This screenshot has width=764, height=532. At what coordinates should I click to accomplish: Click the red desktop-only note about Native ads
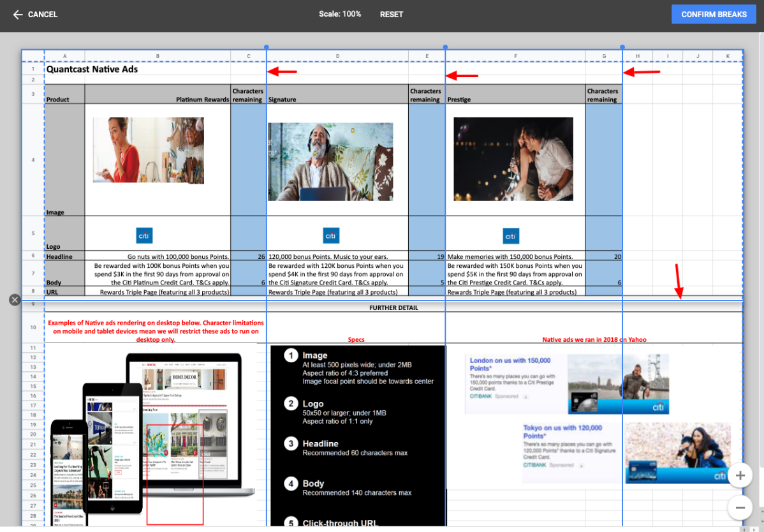[156, 331]
